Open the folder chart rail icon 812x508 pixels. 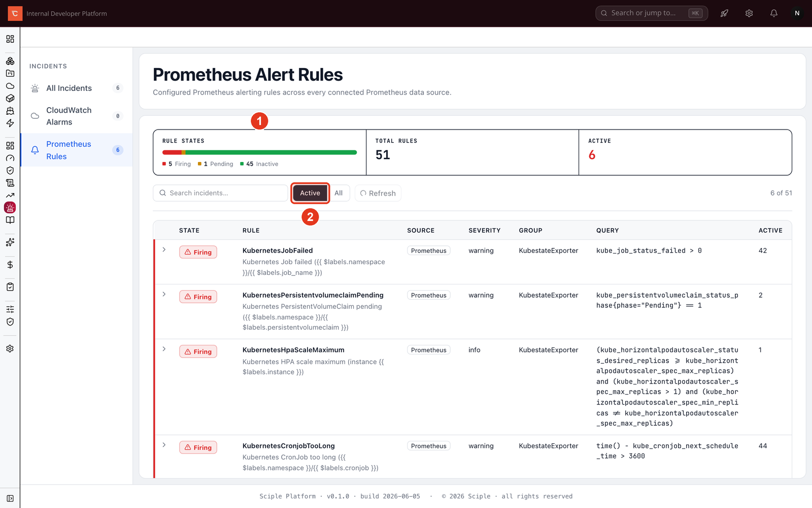[x=10, y=73]
